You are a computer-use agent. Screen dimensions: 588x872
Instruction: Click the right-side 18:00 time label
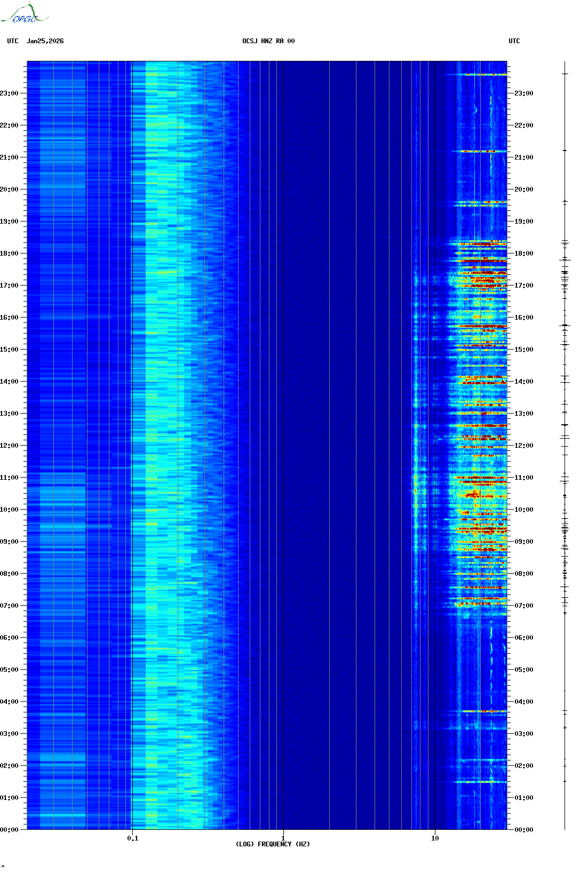point(524,253)
